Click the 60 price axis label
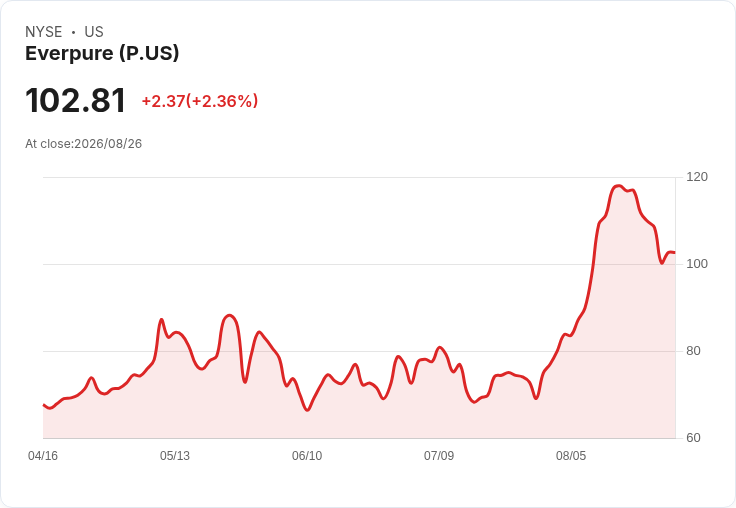Screen dimensions: 736x508 click(693, 438)
